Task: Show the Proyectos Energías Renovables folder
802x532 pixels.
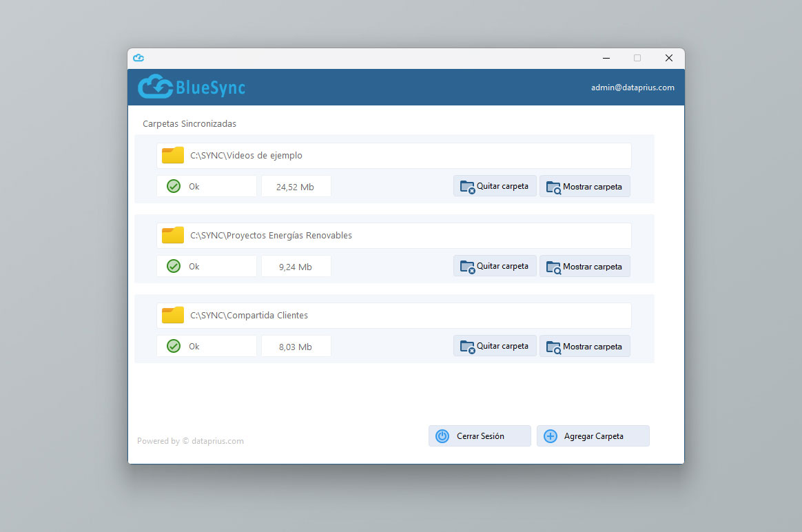Action: (x=584, y=266)
